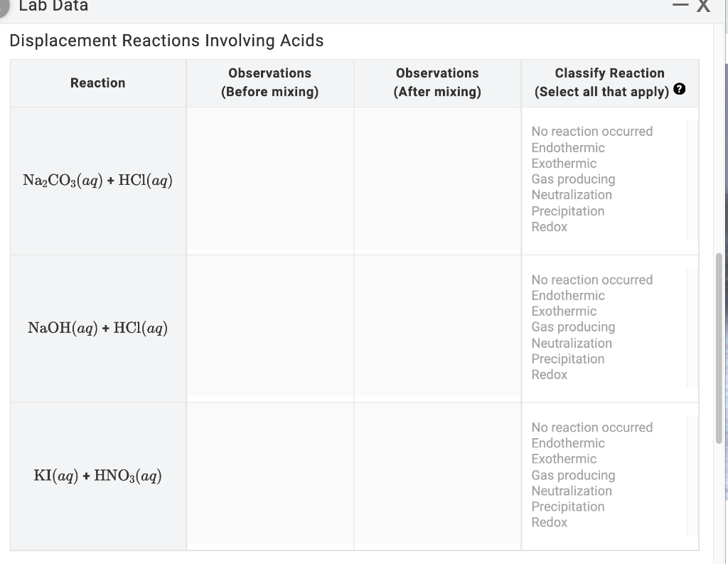Click the after-mixing observations cell for Na2CO3 + HCl
The width and height of the screenshot is (728, 564).
tap(437, 179)
